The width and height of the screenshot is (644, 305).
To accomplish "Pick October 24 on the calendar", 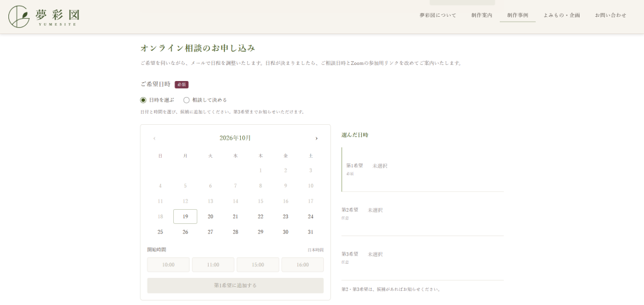I will (x=310, y=216).
